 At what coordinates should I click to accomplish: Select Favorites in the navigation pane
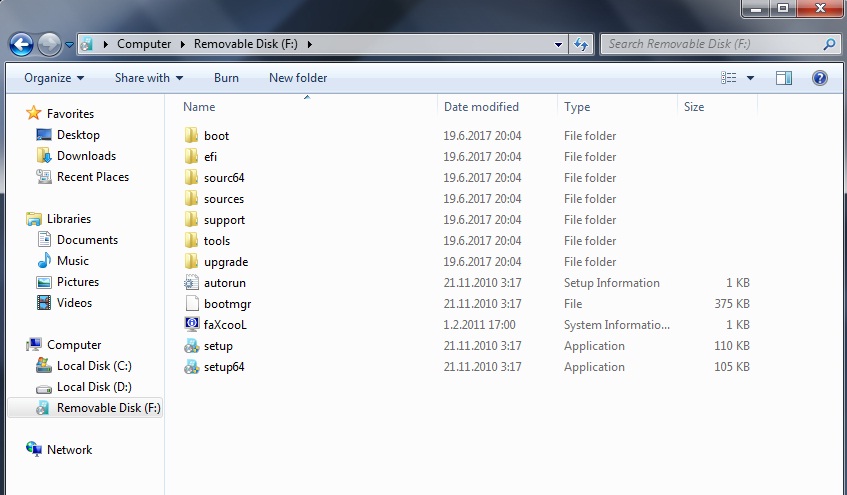70,114
